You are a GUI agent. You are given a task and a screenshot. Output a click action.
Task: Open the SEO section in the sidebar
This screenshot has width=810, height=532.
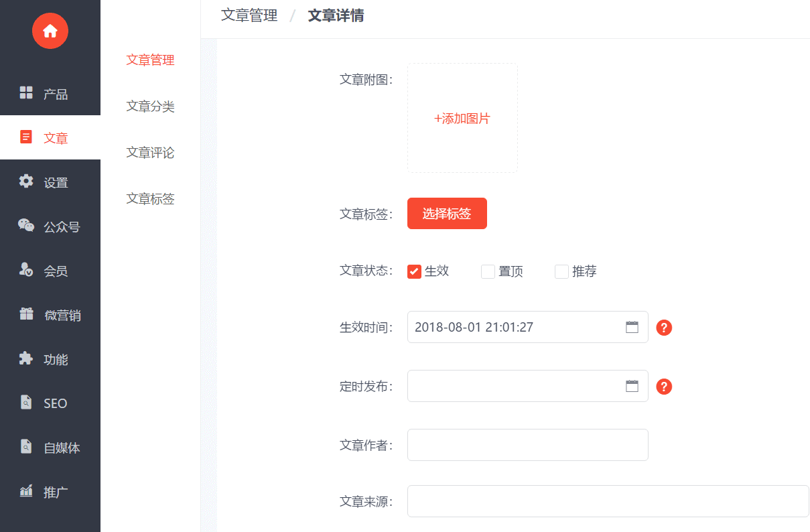pyautogui.click(x=50, y=403)
